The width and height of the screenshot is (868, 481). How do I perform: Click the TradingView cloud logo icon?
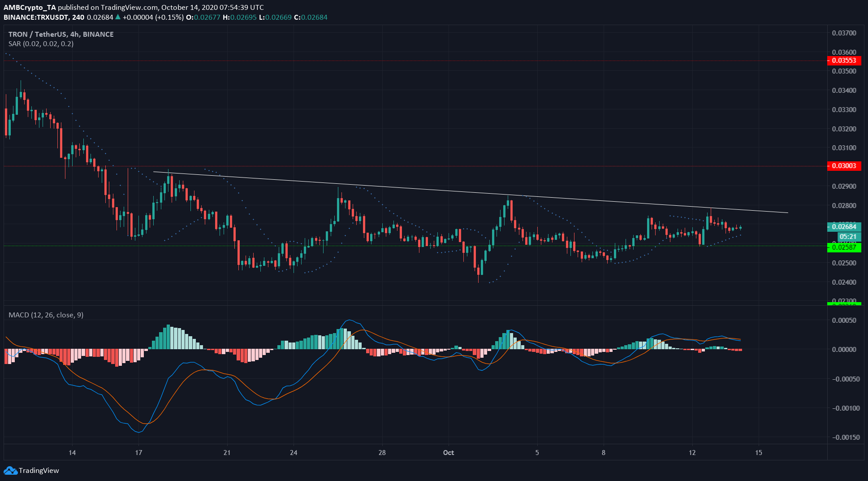pyautogui.click(x=11, y=471)
